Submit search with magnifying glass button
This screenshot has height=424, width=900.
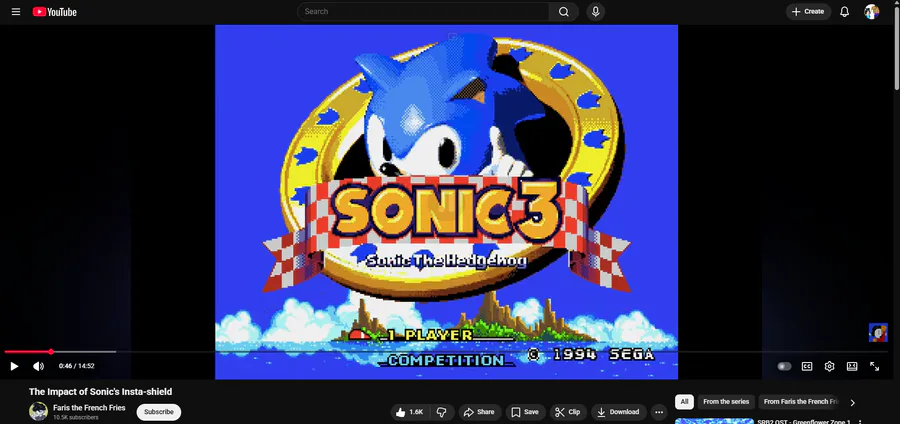564,11
